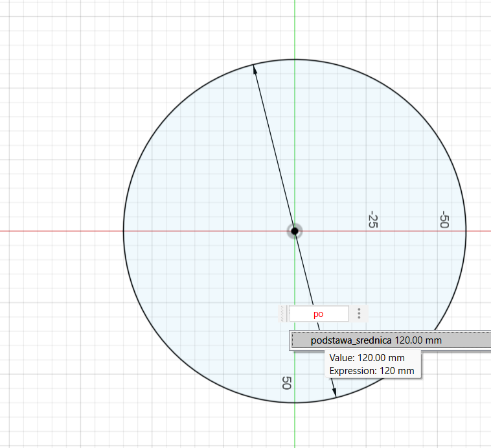Click the -50 axis scale label
Image resolution: width=491 pixels, height=448 pixels.
[x=444, y=219]
